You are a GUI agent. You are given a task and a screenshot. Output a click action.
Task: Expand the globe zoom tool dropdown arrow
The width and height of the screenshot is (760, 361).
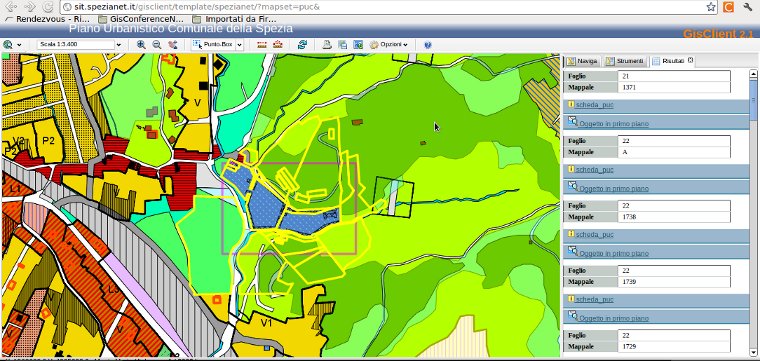click(19, 45)
